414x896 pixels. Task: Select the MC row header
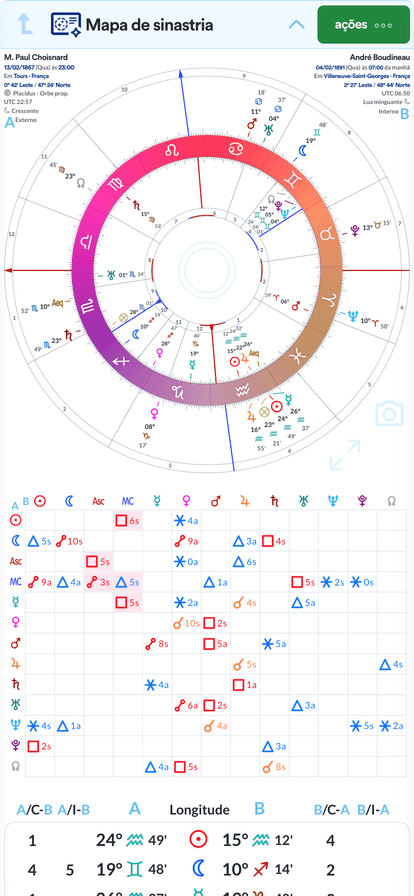[x=16, y=582]
